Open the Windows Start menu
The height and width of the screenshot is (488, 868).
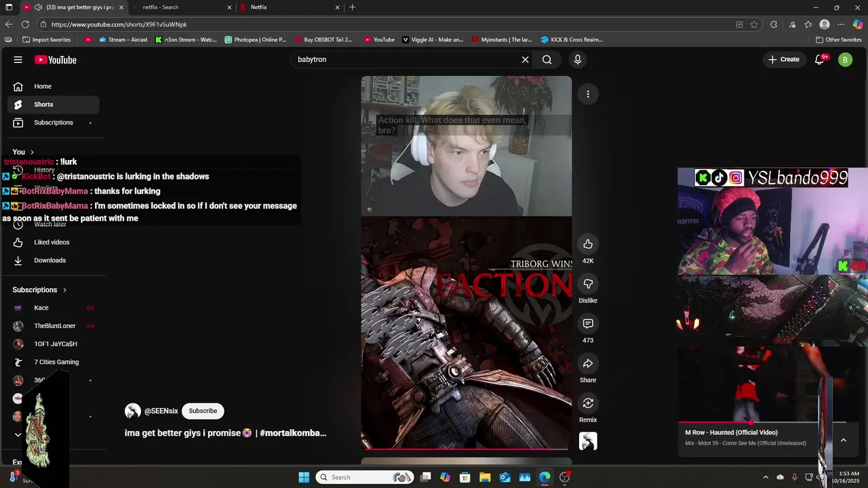[304, 477]
